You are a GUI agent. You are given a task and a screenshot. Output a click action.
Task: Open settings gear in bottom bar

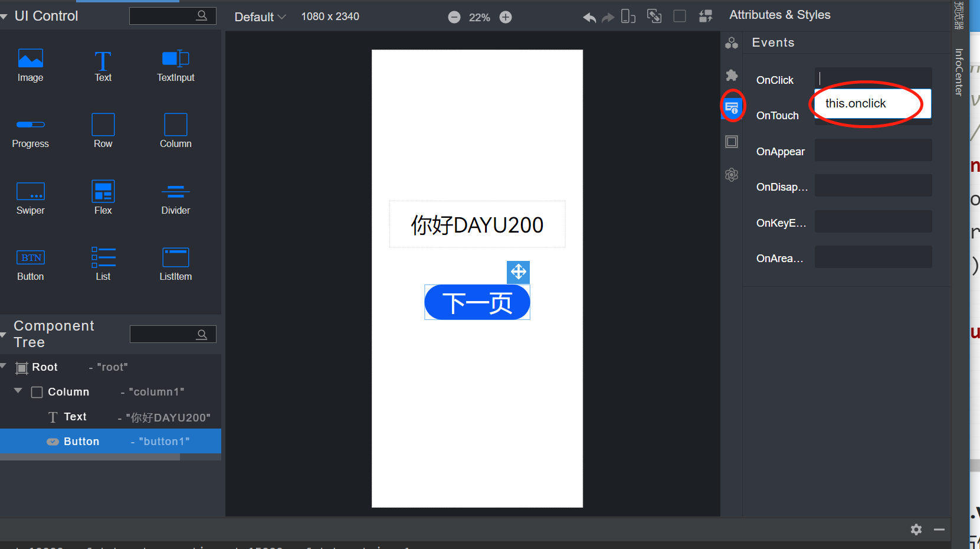pos(916,530)
